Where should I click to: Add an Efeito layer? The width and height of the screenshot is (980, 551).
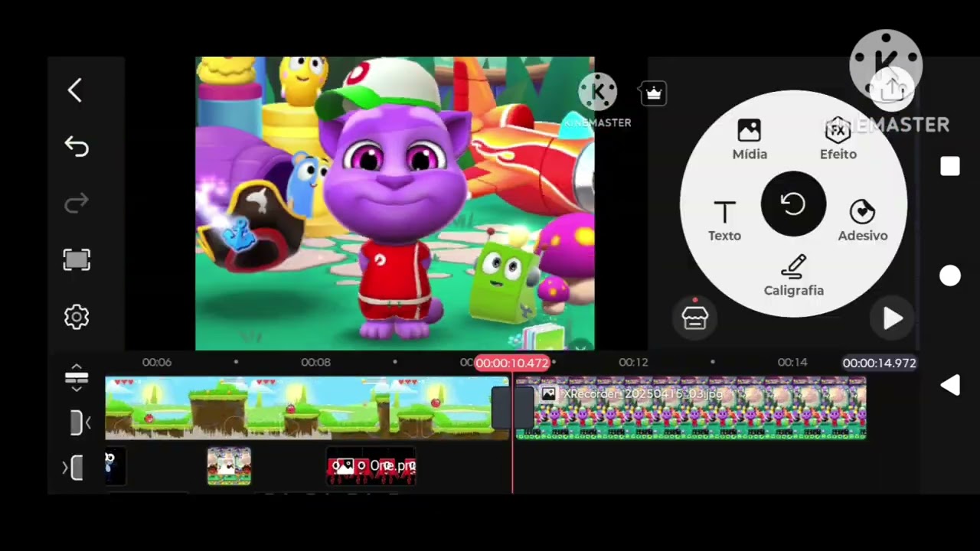[x=838, y=140]
